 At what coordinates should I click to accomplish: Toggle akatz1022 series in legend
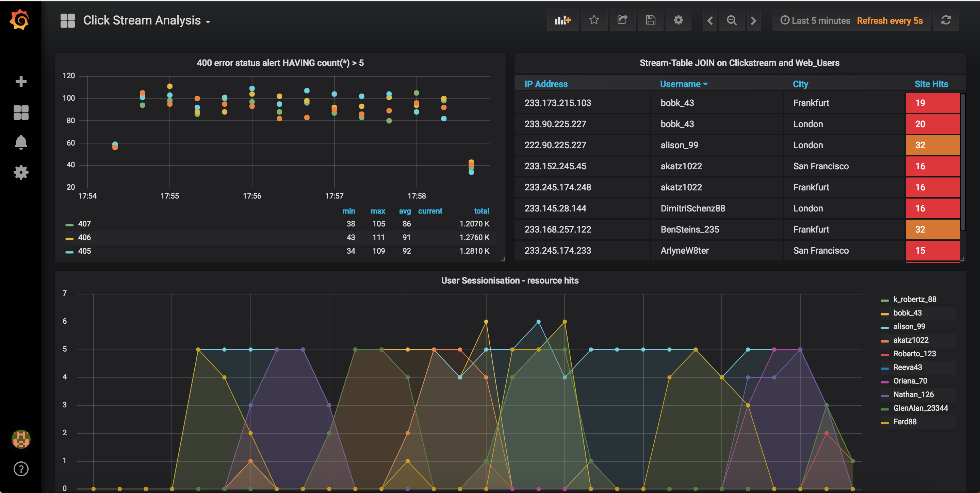911,340
